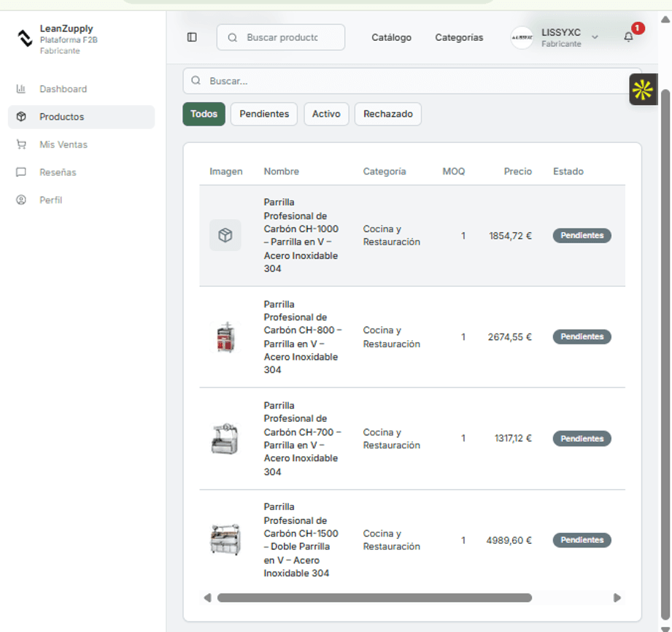Viewport: 672px width, 632px height.
Task: Click the Perfil user icon
Action: [21, 200]
